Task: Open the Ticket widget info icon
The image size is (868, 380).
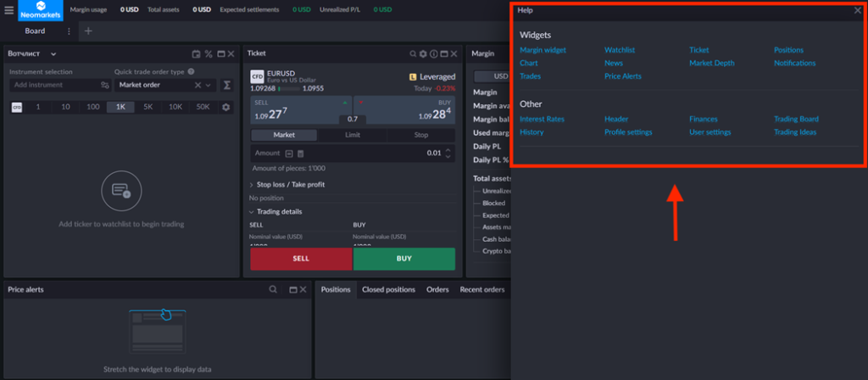Action: click(x=433, y=53)
